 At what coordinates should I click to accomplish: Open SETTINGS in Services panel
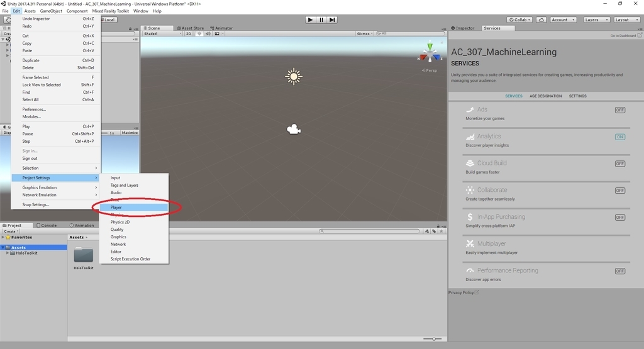(577, 96)
